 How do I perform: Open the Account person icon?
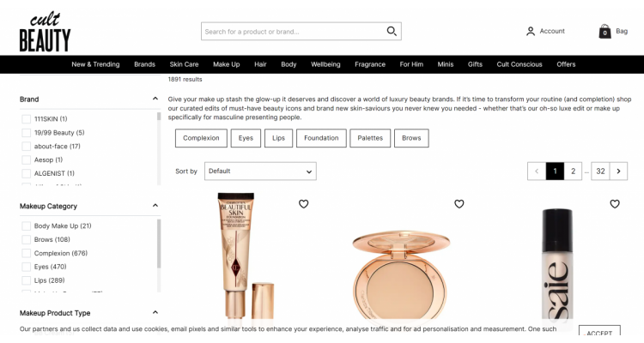[x=531, y=31]
